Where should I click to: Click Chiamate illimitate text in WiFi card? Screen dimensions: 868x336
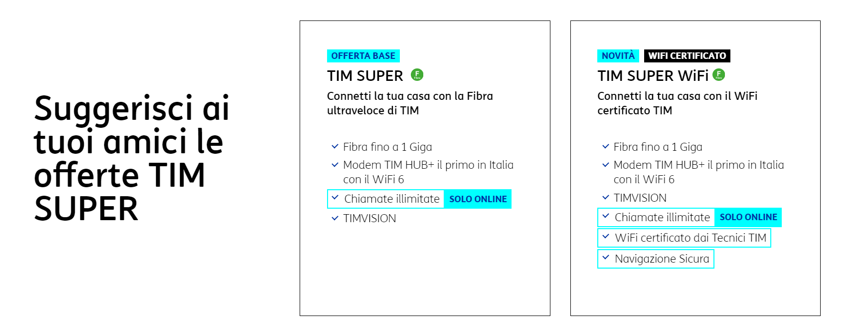click(x=662, y=217)
